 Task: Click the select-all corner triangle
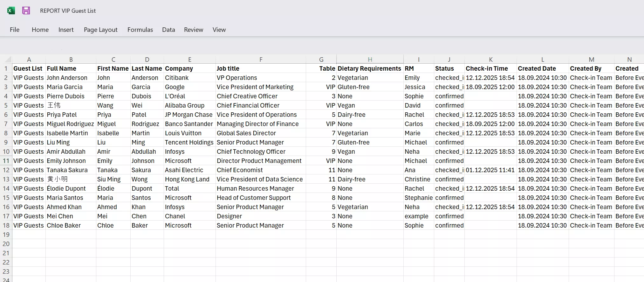pyautogui.click(x=8, y=60)
